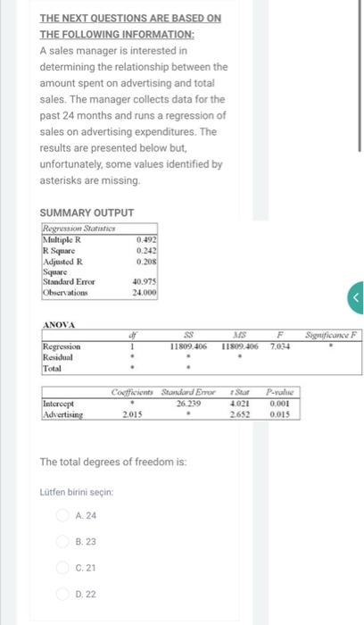The width and height of the screenshot is (364, 625).
Task: Select answer option A. 24
Action: tap(62, 515)
